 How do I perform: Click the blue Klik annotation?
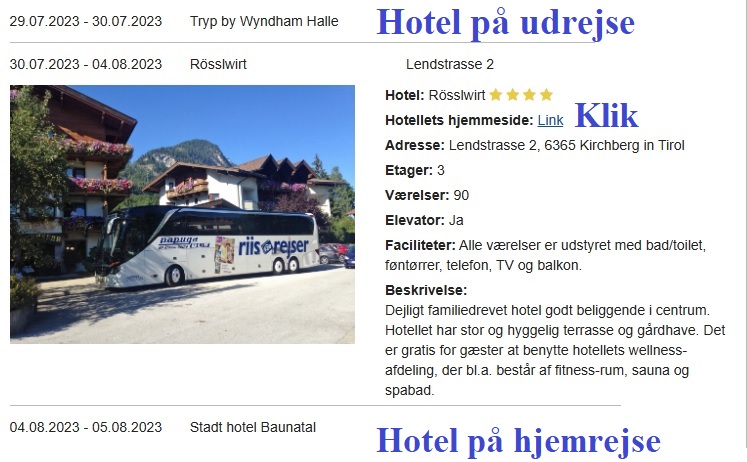606,116
